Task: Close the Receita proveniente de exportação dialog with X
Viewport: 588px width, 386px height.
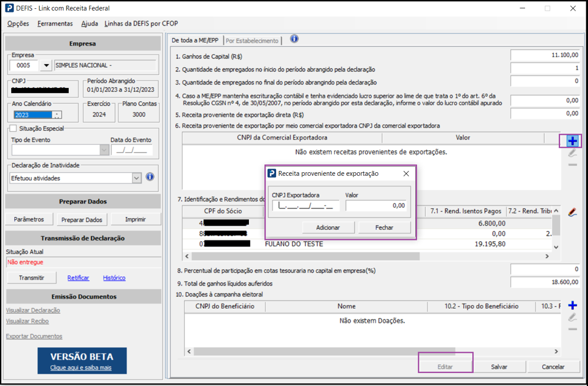Action: [x=406, y=173]
